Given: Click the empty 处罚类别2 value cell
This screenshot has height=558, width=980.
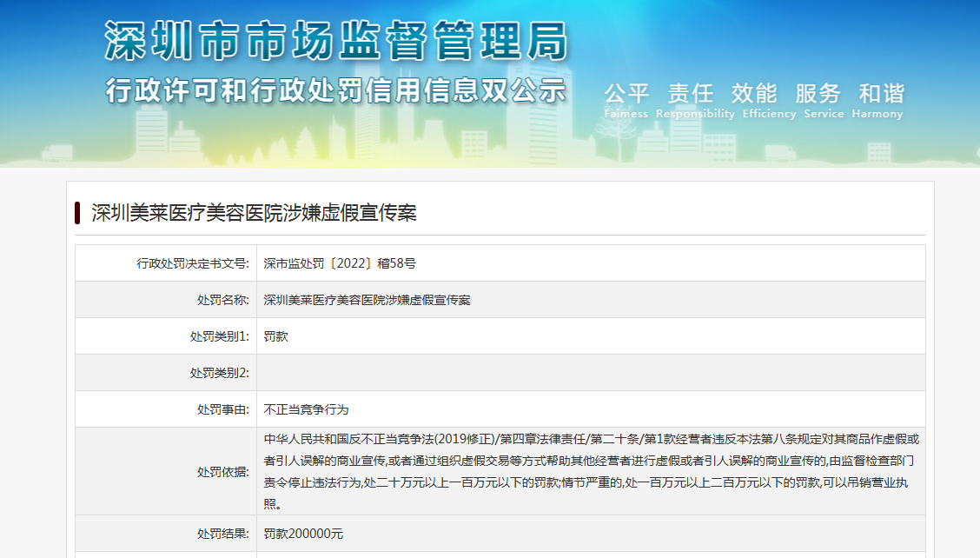Looking at the screenshot, I should 591,373.
